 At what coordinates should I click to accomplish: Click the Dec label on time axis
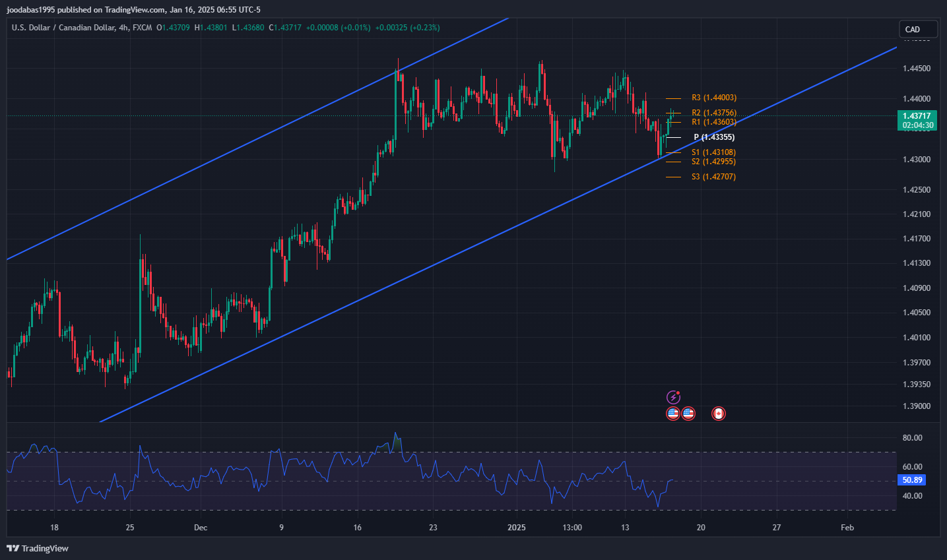pyautogui.click(x=201, y=527)
